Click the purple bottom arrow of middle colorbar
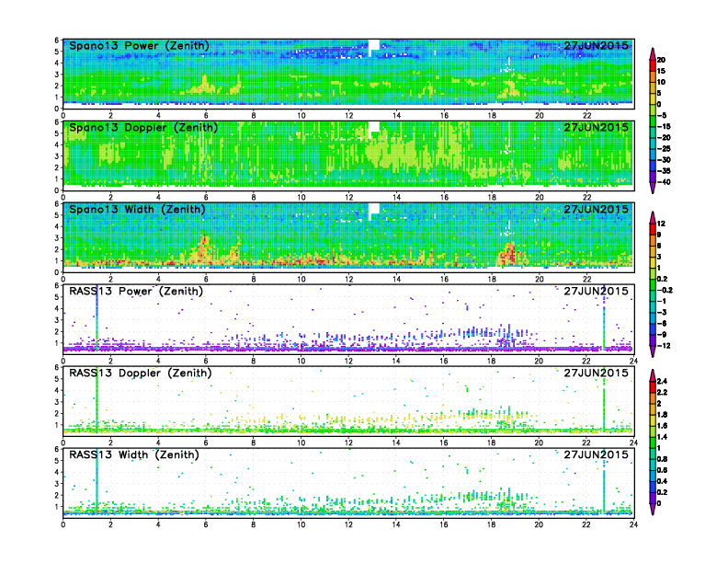Screen dimensions: 728x563 (x=653, y=353)
